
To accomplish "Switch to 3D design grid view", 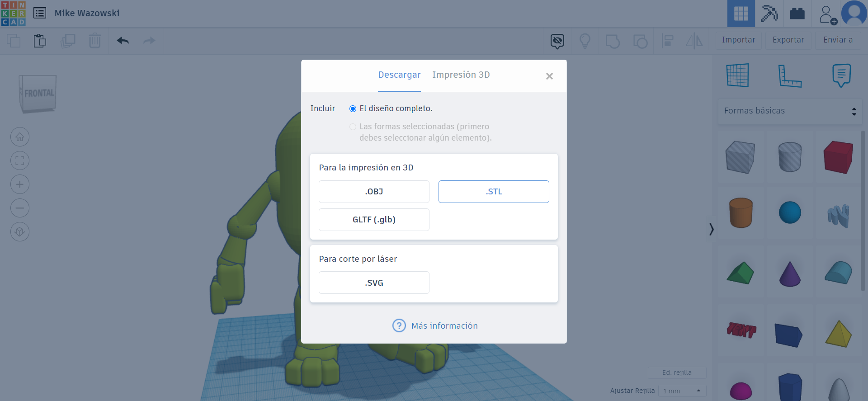I will [741, 14].
